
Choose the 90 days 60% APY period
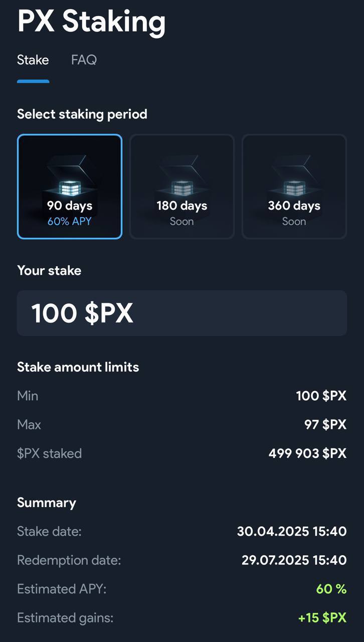point(70,187)
